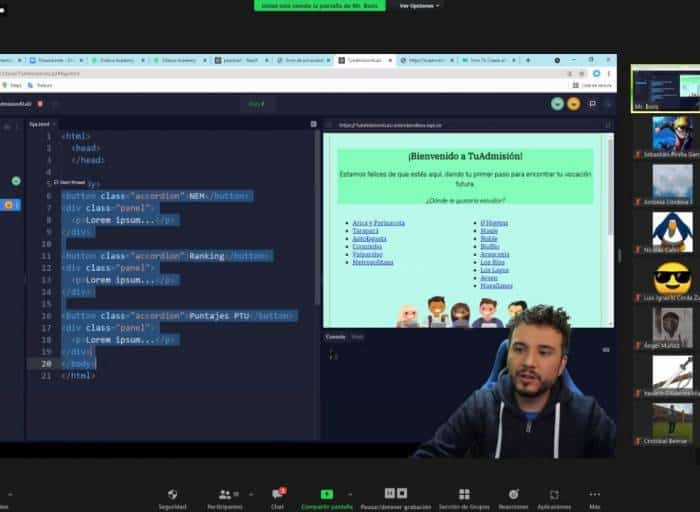Pause the recording in Zoom toolbar
700x512 pixels.
point(390,493)
